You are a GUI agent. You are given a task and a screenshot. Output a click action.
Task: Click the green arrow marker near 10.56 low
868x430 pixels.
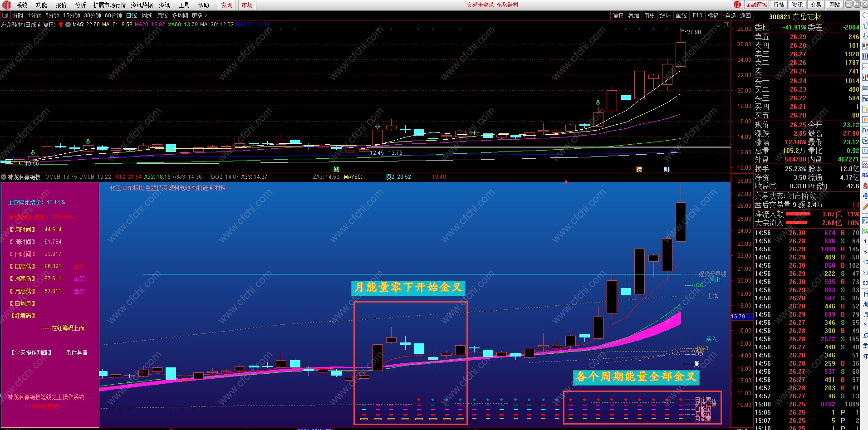pos(33,153)
